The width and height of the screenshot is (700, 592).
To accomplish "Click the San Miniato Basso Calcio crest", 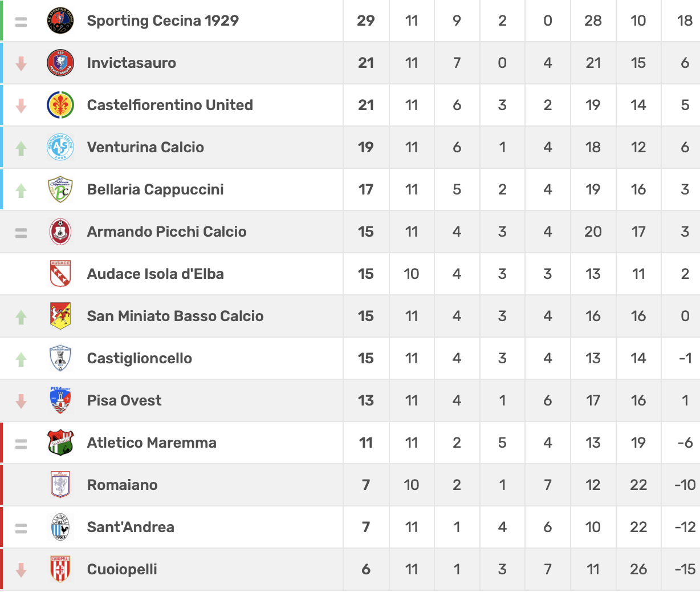I will pyautogui.click(x=60, y=316).
